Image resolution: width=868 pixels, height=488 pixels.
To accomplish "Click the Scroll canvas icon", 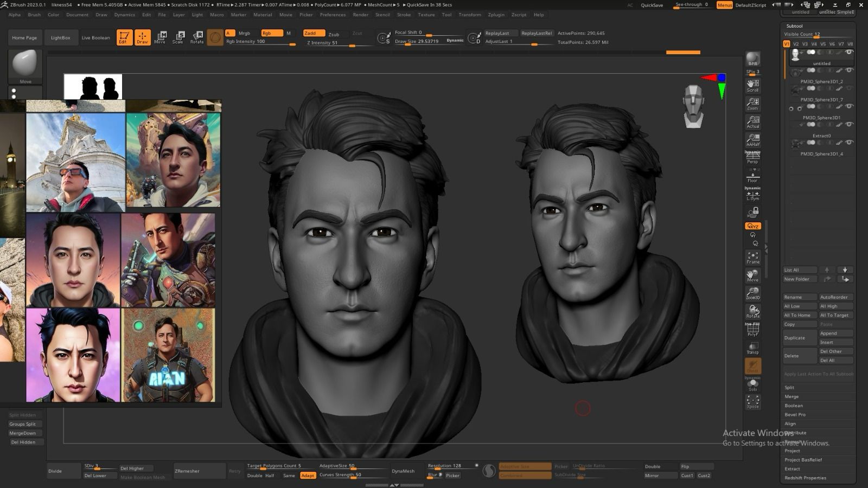I will pos(753,86).
